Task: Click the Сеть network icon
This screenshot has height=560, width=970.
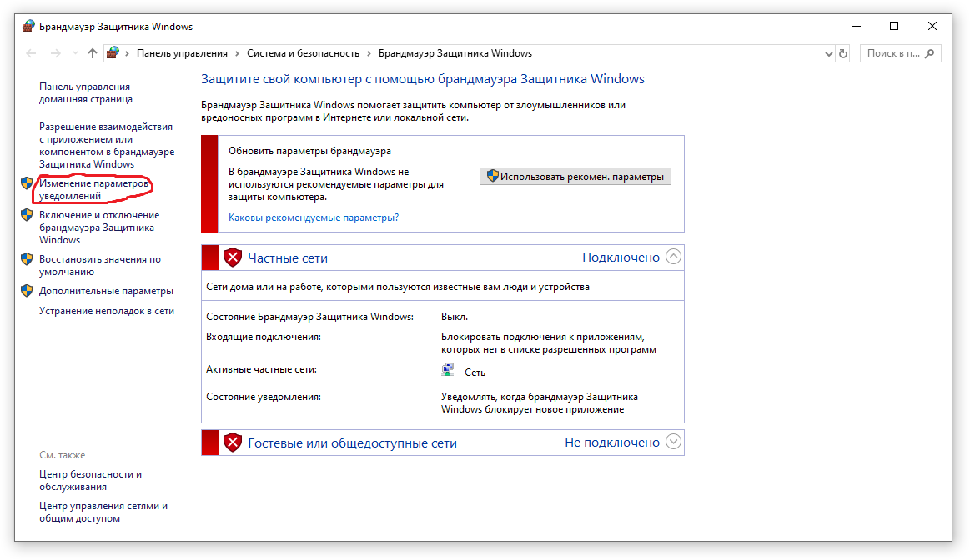Action: 448,370
